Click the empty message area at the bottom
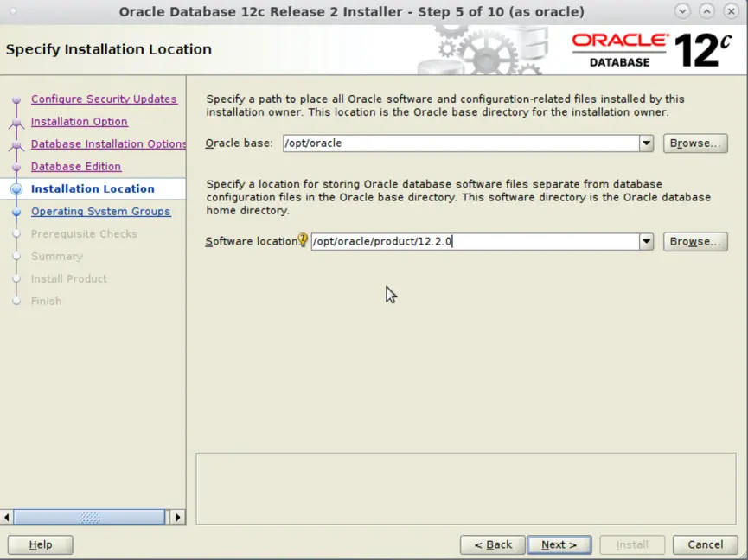 tap(466, 488)
